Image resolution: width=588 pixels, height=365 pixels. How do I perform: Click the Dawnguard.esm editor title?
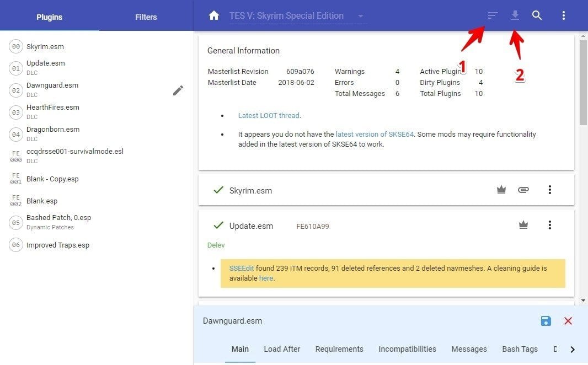click(233, 321)
